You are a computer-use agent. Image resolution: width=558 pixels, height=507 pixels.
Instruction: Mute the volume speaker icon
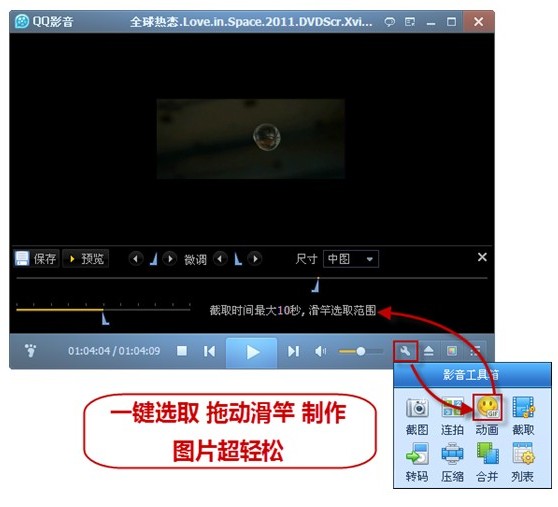tap(320, 352)
